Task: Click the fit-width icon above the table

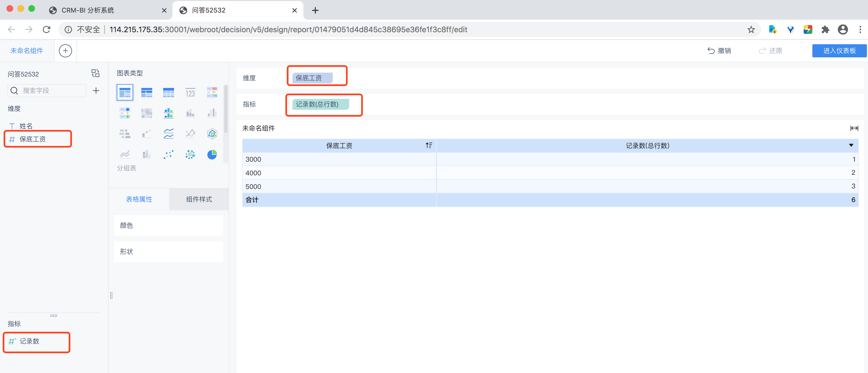Action: point(854,128)
